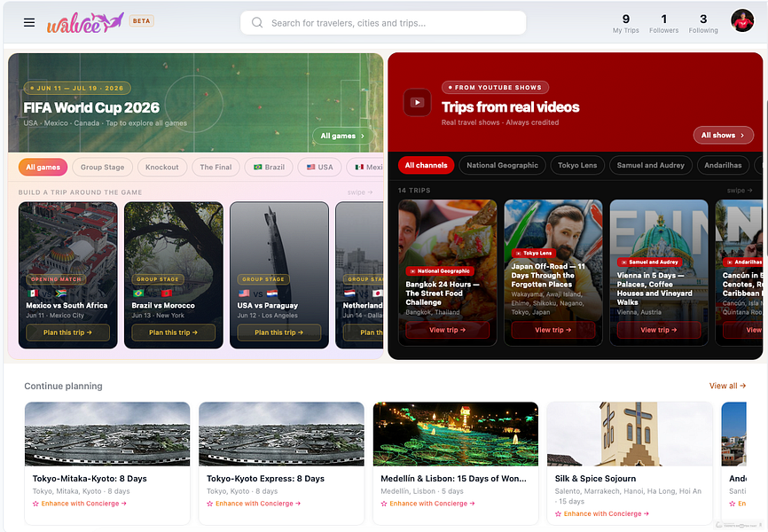Open Medellín & Lisbon trip thumbnail
This screenshot has width=768, height=532.
(x=456, y=434)
